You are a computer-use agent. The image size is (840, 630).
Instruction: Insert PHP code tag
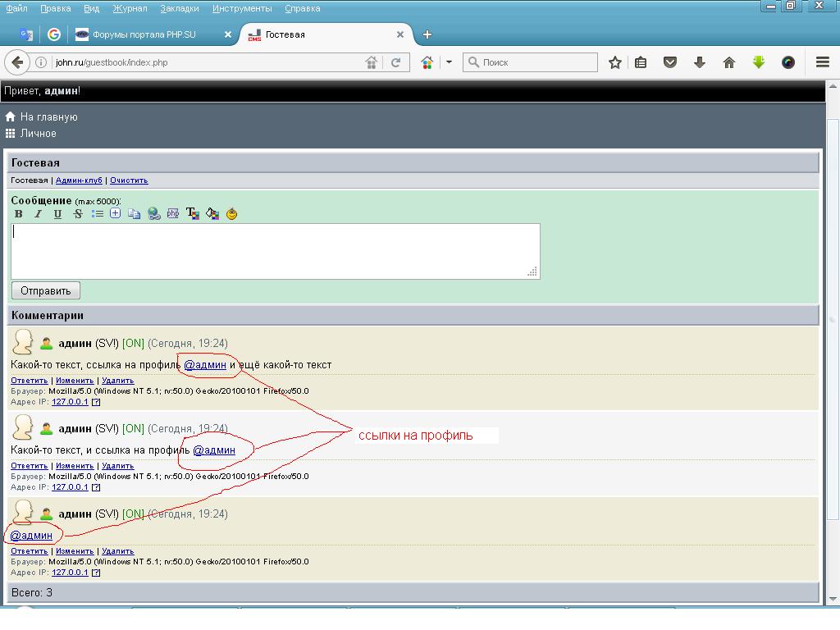(x=173, y=214)
